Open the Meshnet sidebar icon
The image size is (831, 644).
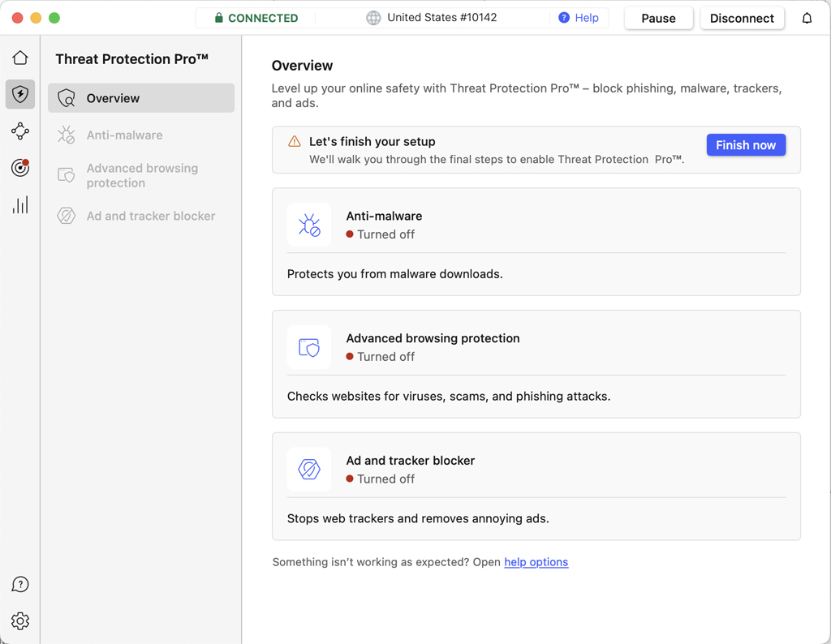[19, 131]
